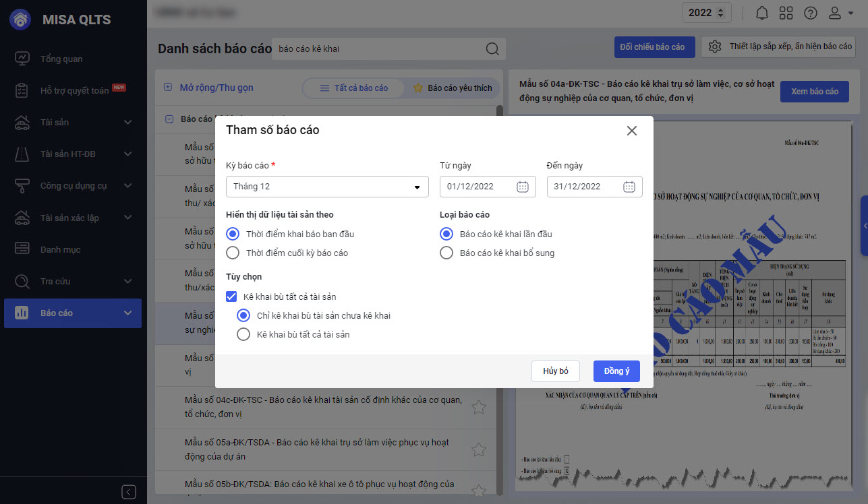Open the apps grid icon

click(786, 13)
